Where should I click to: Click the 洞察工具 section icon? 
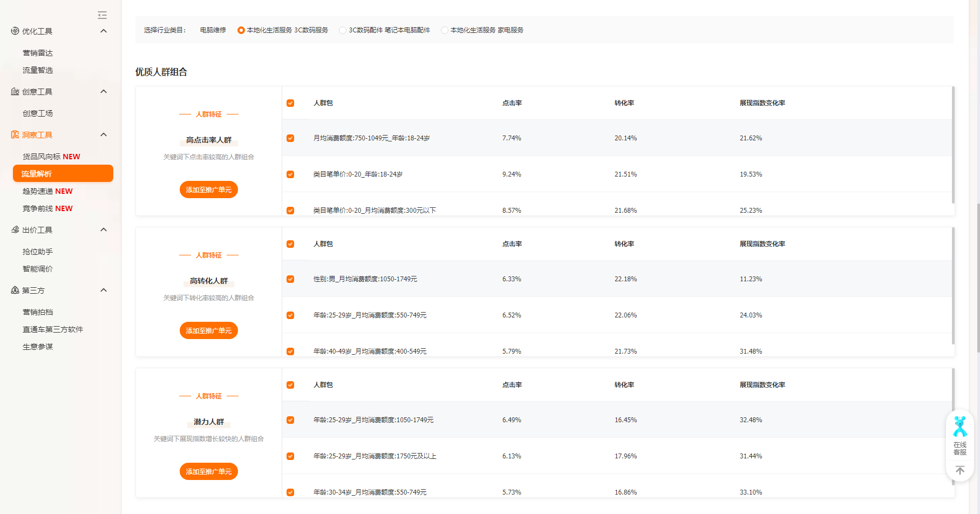pyautogui.click(x=15, y=135)
